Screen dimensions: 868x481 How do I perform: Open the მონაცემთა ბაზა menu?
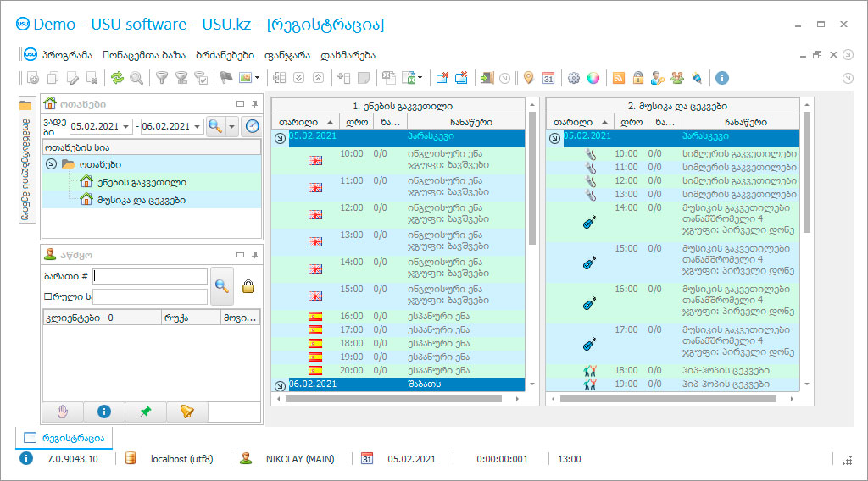pos(144,55)
